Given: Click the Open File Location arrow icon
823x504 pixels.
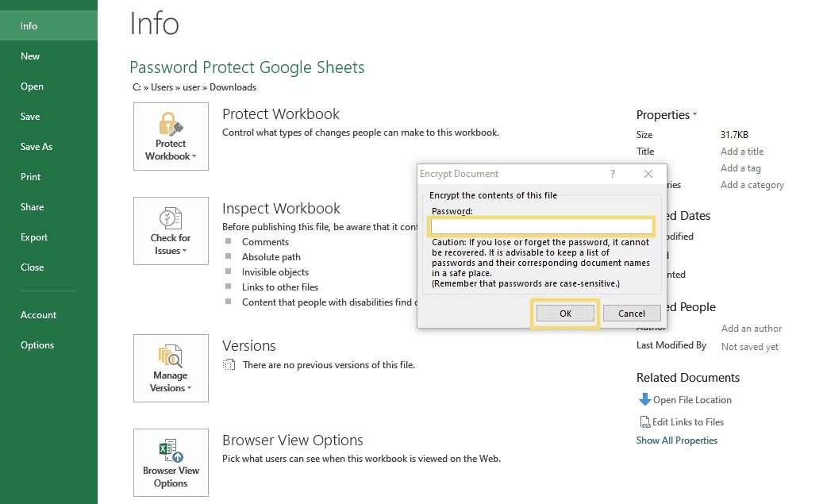Looking at the screenshot, I should point(644,399).
